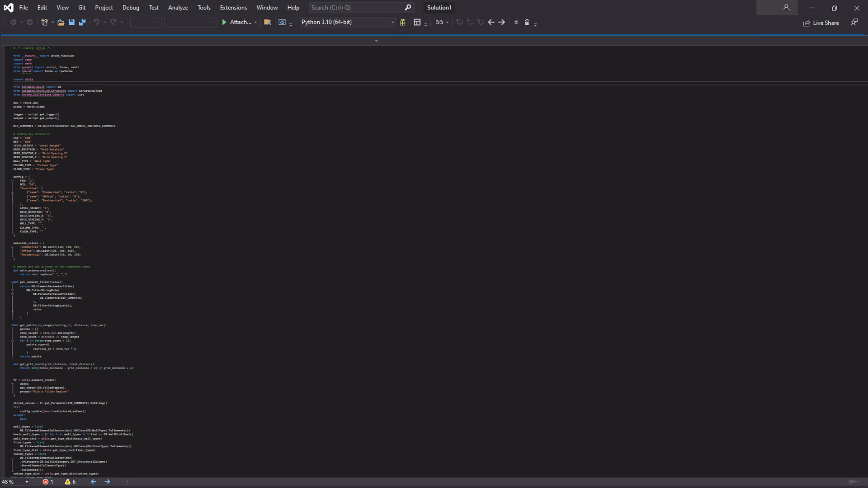Click the warning count indicator showing 6
Viewport: 868px width, 488px height.
(x=70, y=482)
